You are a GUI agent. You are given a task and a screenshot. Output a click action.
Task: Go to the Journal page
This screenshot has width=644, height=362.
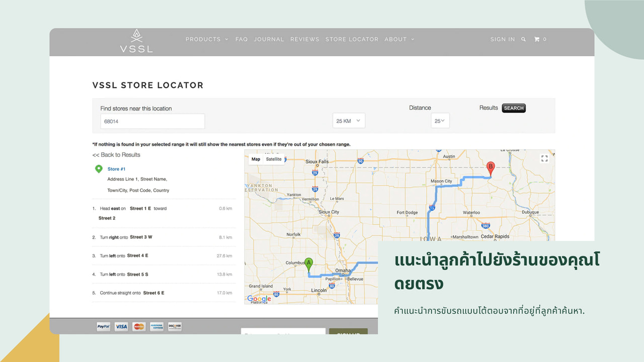click(269, 39)
